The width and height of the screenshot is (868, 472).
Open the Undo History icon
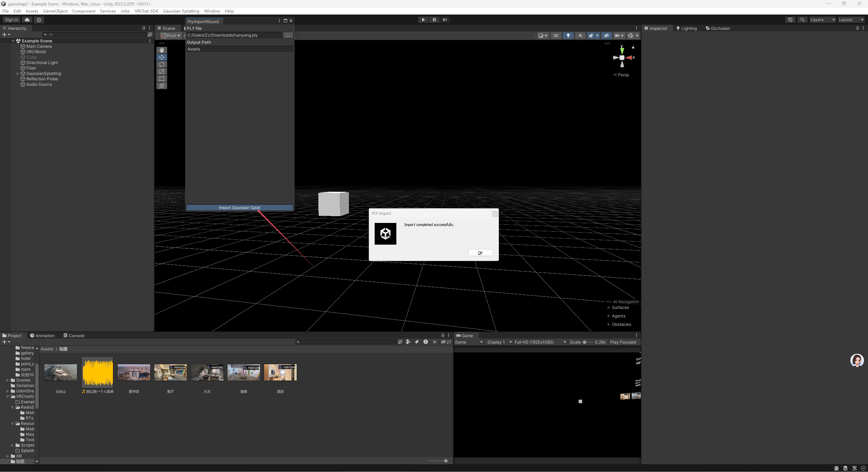click(790, 20)
